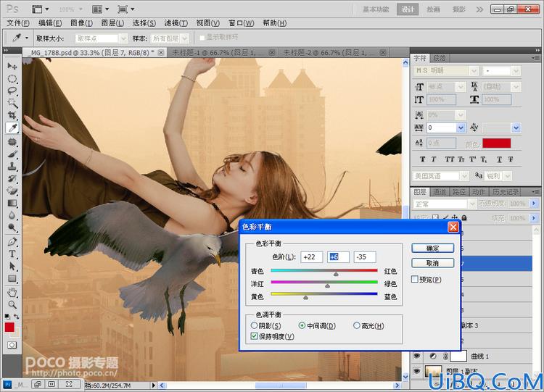This screenshot has height=392, width=544.
Task: Switch to 设计 Design workspace
Action: tap(408, 9)
